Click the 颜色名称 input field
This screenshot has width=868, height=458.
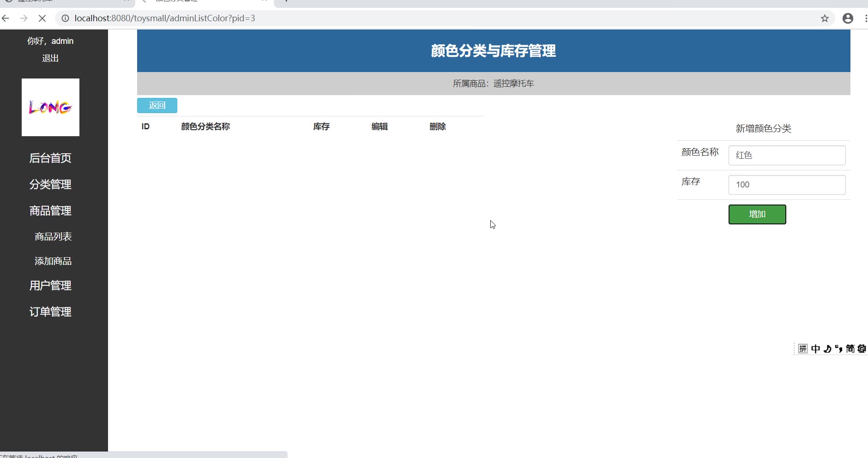coord(787,155)
